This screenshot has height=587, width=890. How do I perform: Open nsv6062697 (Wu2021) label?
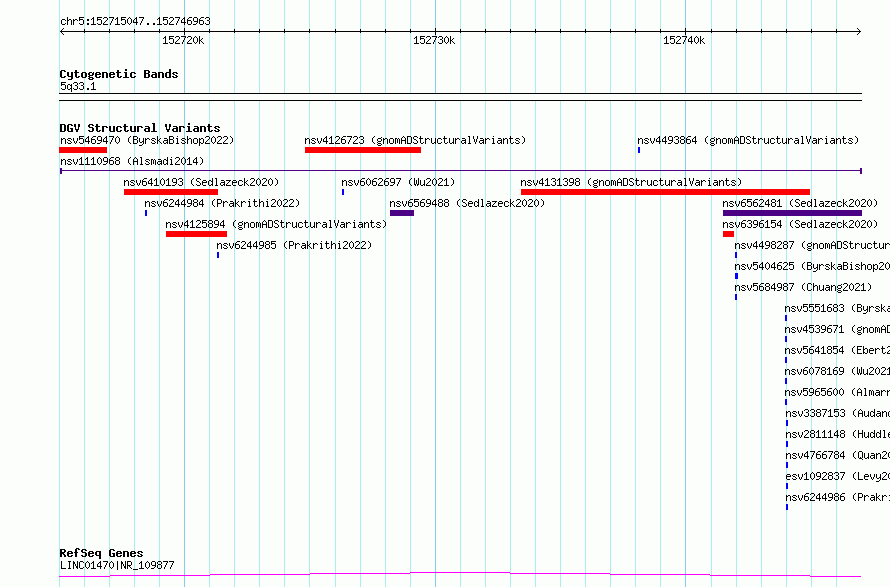pos(398,182)
